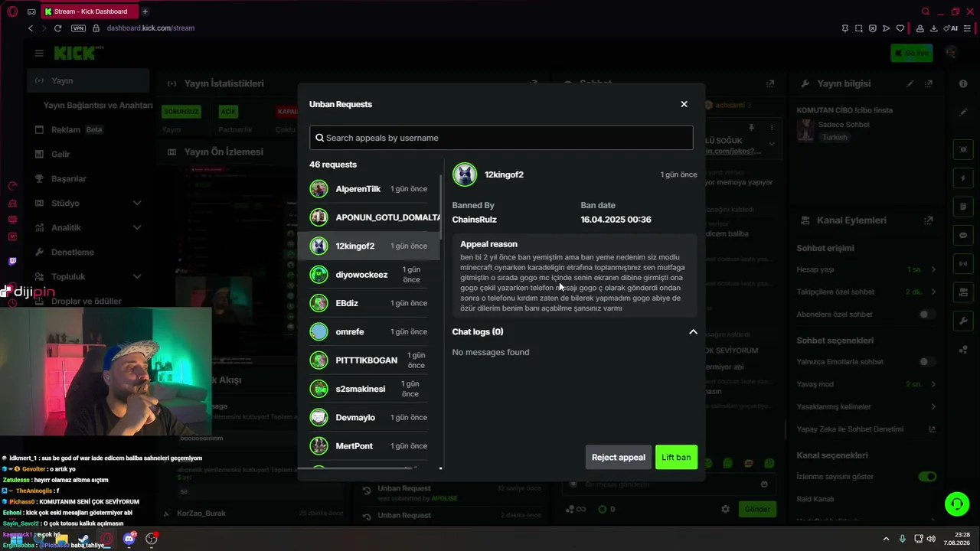
Task: Click the browser address bar URL
Action: (151, 28)
